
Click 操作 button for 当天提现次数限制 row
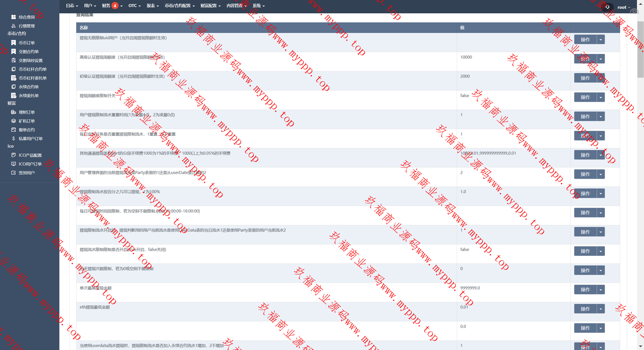coord(585,270)
